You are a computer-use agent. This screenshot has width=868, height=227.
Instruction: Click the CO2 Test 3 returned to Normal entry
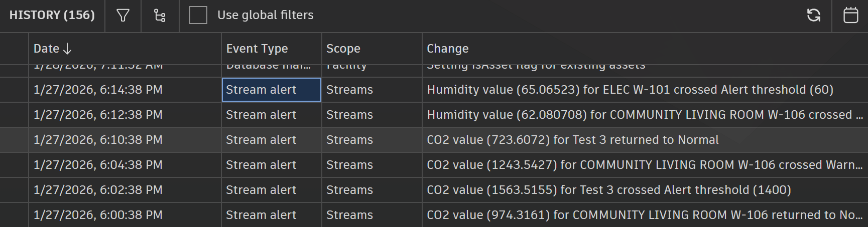572,140
